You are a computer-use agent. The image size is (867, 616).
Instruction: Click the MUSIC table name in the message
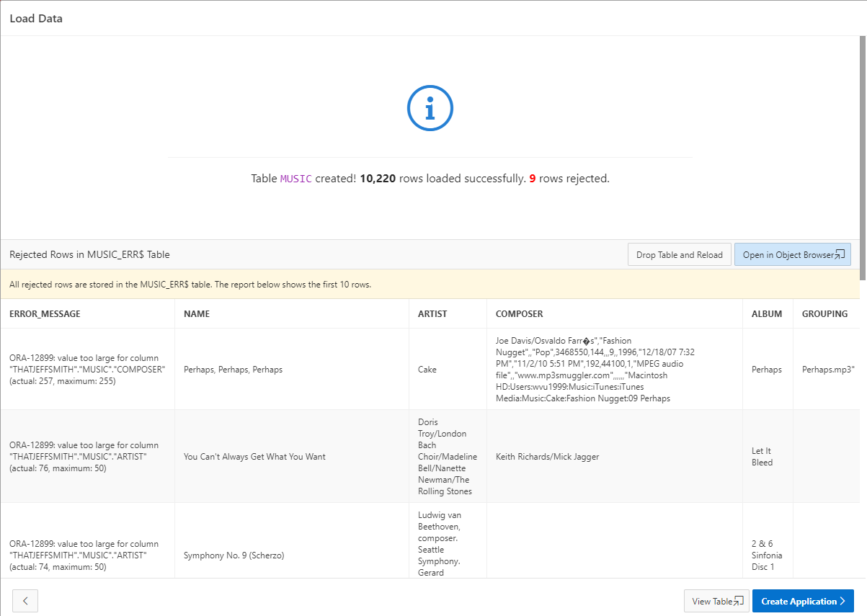295,179
